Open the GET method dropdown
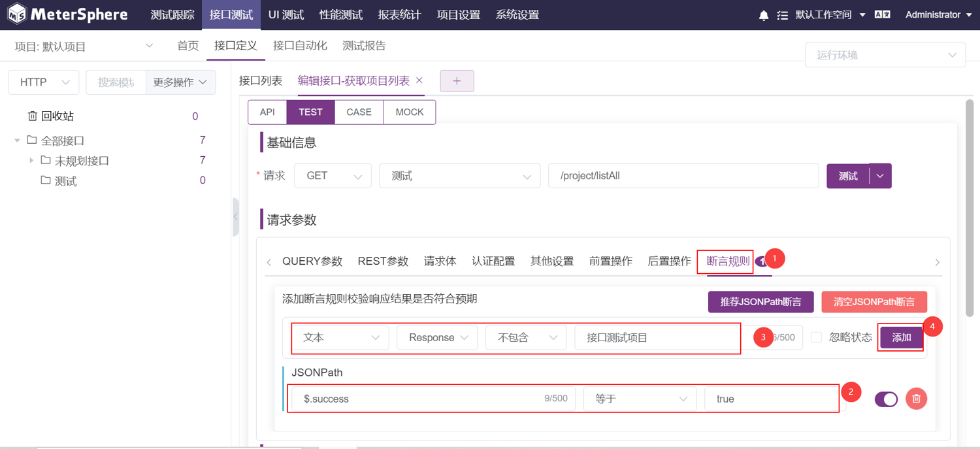The width and height of the screenshot is (980, 449). point(333,176)
